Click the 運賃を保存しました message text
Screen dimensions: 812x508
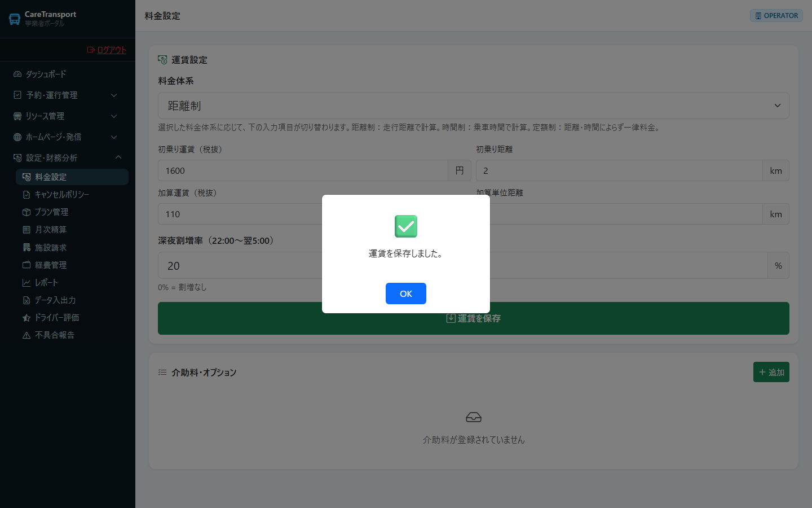click(406, 253)
